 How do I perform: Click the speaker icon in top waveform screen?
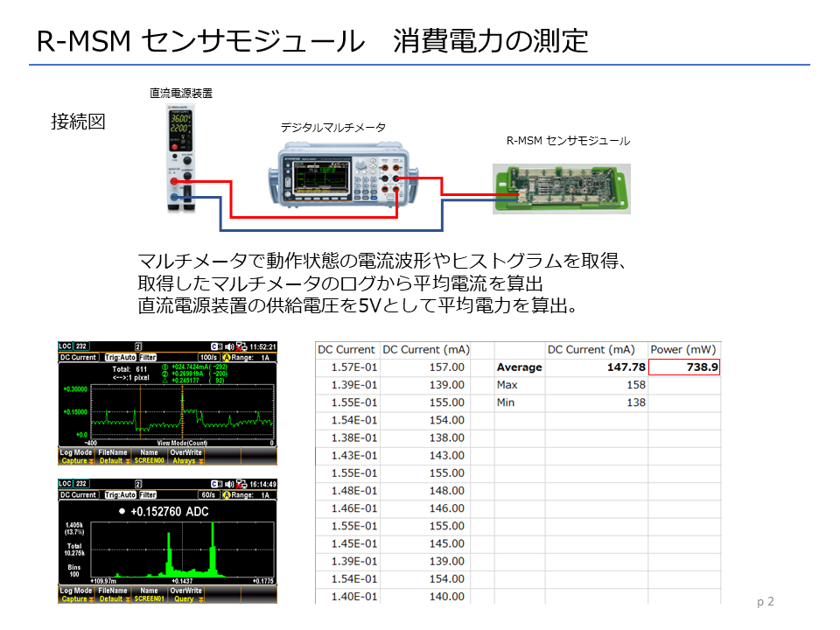tap(228, 347)
